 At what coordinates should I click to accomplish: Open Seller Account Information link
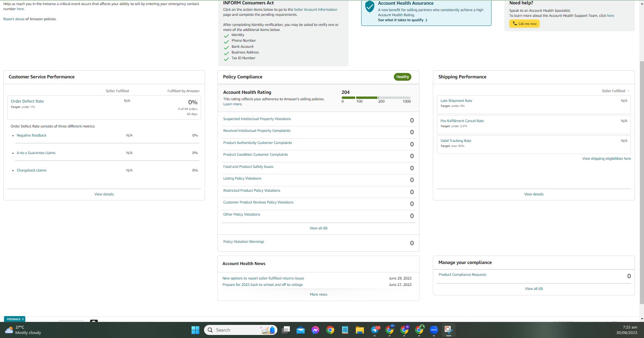point(315,9)
